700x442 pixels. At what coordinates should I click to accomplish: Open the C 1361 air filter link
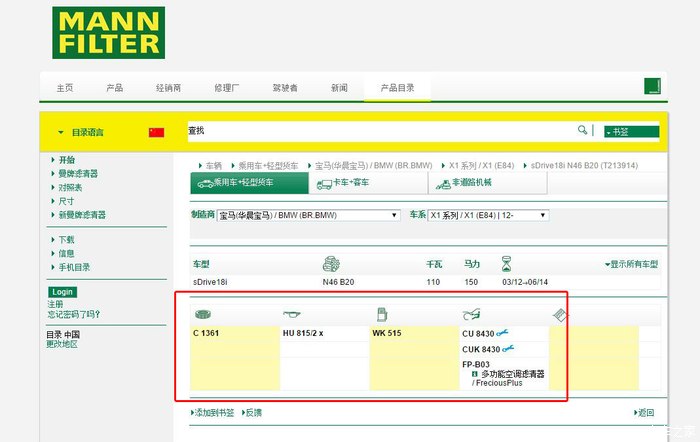[x=208, y=332]
